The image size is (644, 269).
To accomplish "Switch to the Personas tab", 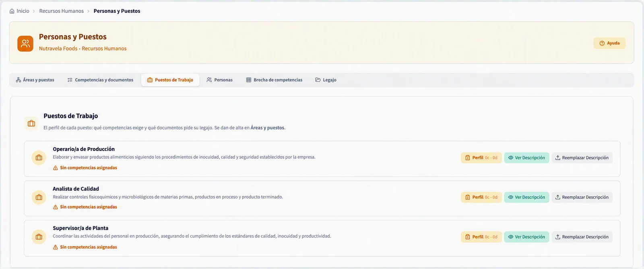I will coord(220,80).
